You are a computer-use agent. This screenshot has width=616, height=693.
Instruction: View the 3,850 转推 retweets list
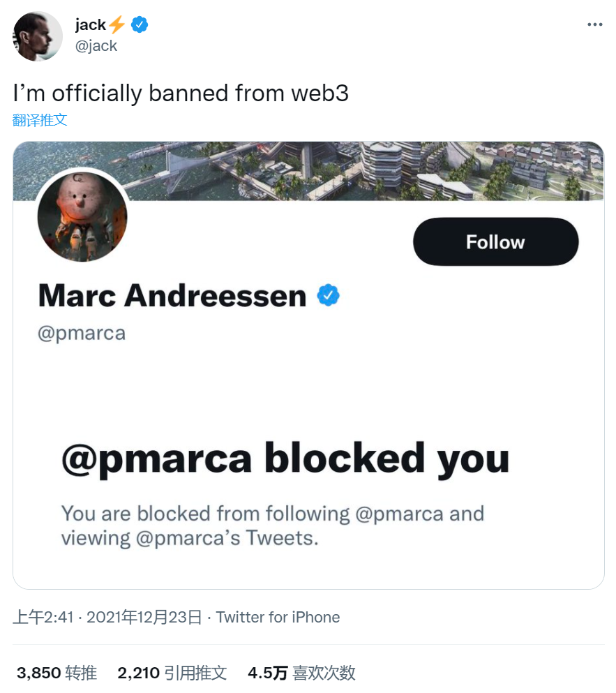(57, 673)
